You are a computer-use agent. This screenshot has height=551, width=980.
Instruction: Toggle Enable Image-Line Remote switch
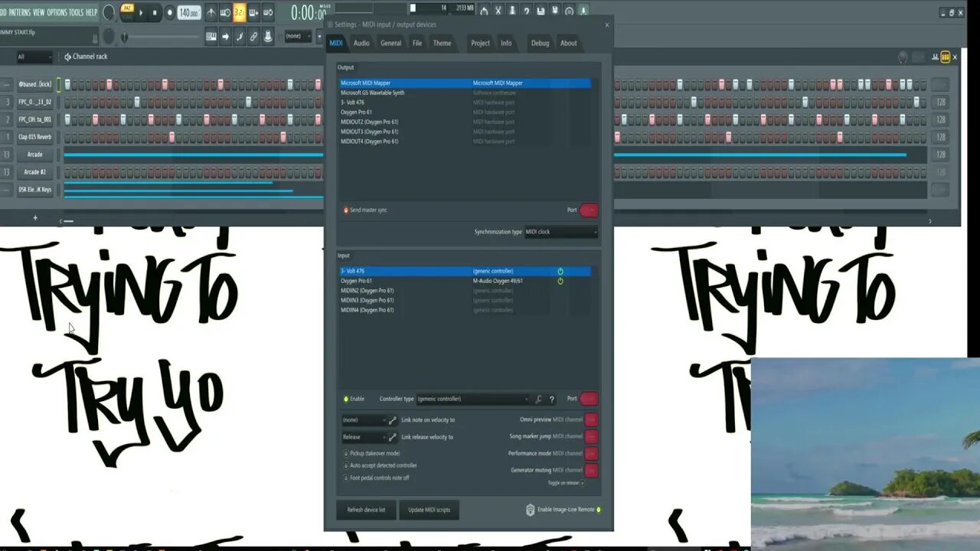tap(599, 510)
